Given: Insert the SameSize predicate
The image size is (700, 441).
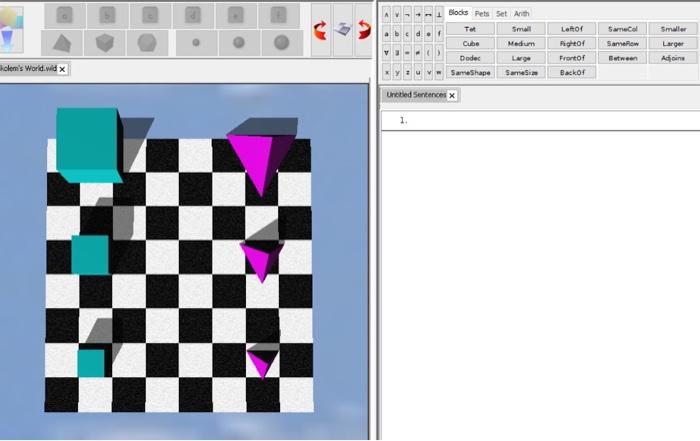Looking at the screenshot, I should tap(521, 72).
